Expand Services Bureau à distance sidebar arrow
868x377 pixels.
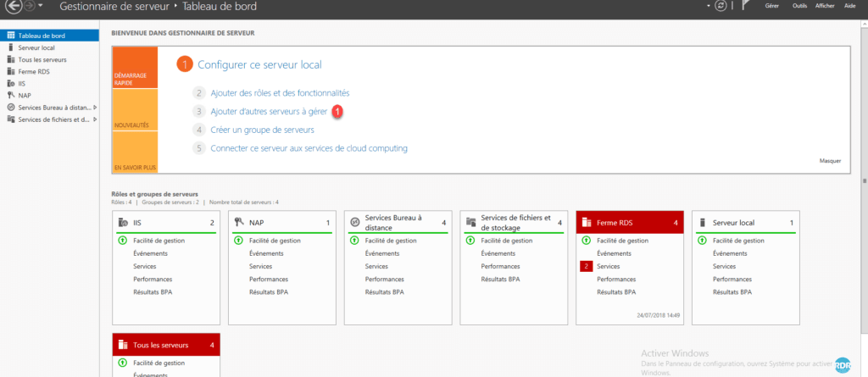pyautogui.click(x=96, y=108)
